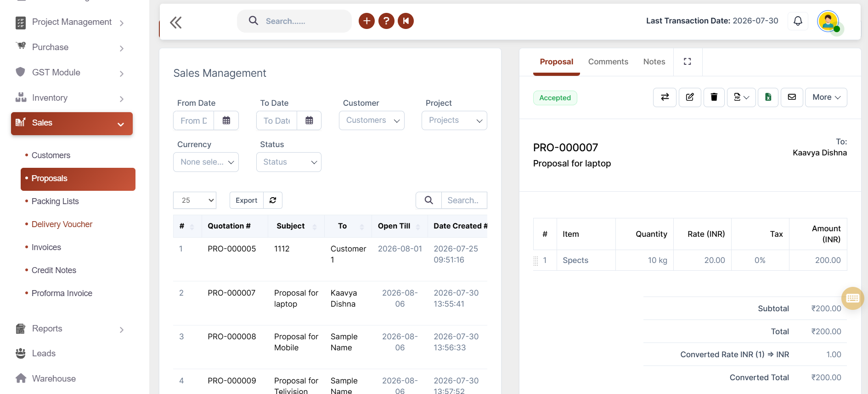The width and height of the screenshot is (868, 394).
Task: Click the red plus quick-add icon
Action: pyautogui.click(x=366, y=21)
